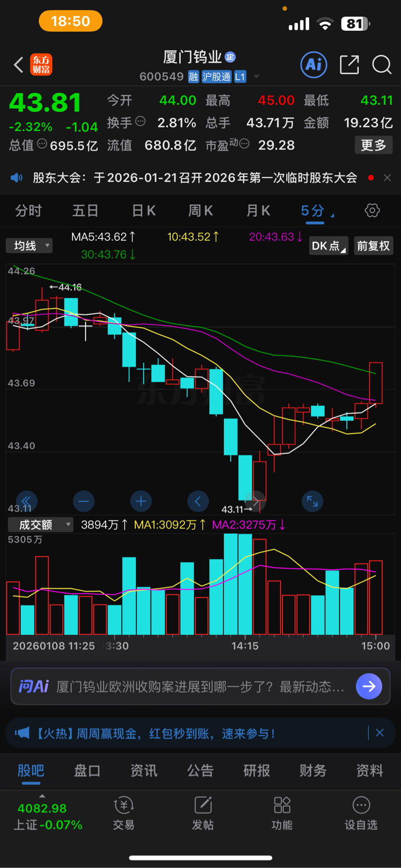The height and width of the screenshot is (868, 401).
Task: Tap the MA5:43.62 value
Action: [103, 237]
